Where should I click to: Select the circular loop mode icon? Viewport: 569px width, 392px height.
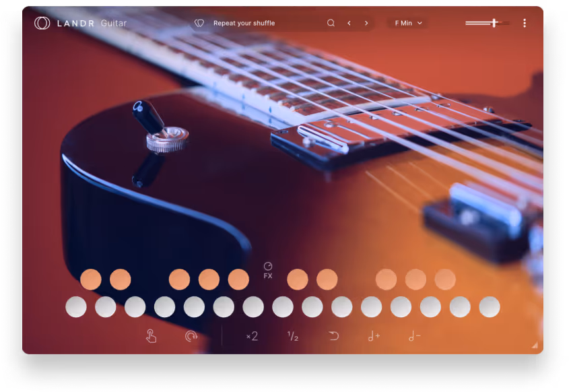pyautogui.click(x=191, y=336)
